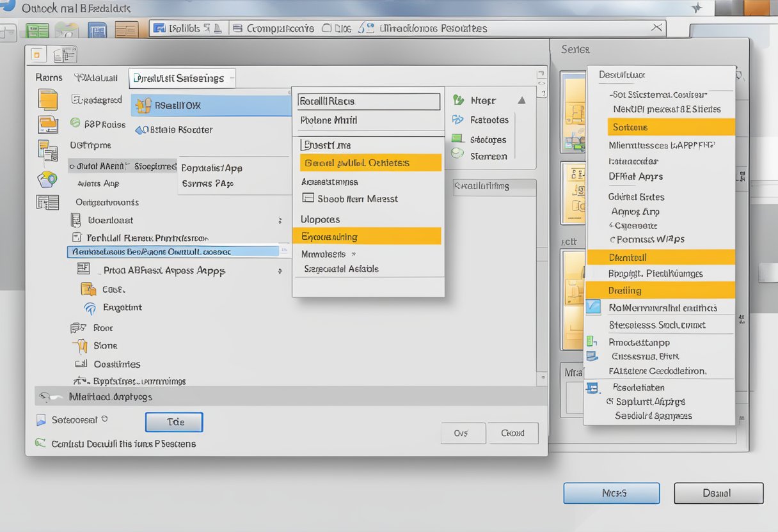This screenshot has width=778, height=532.
Task: Switch to the Prætulltl Sateinngs tab
Action: tap(182, 78)
